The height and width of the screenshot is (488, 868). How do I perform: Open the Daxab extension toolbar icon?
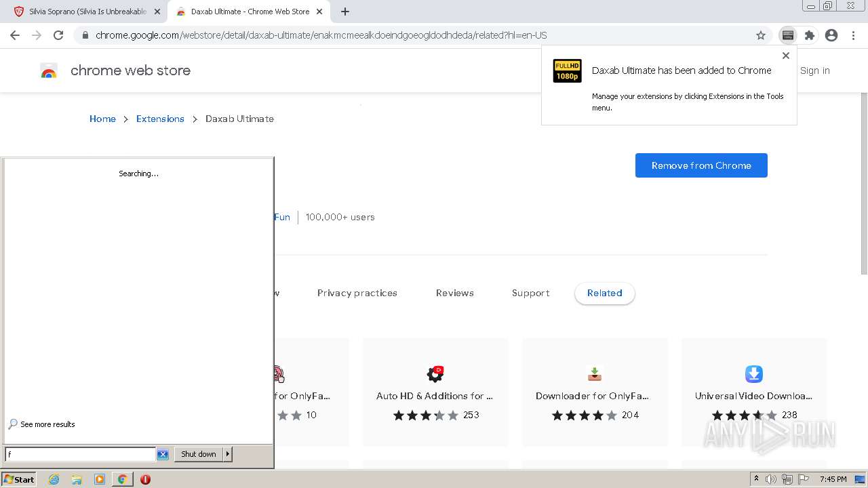pos(787,35)
